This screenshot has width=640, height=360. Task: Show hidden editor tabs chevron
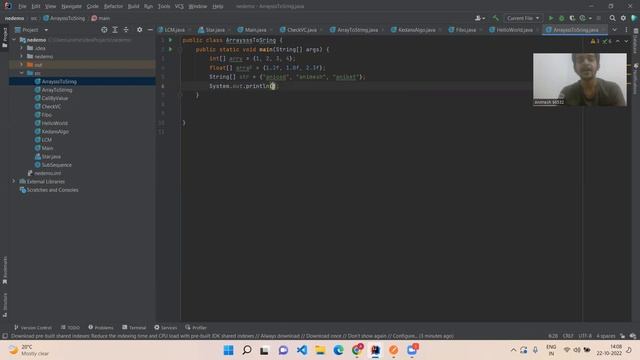click(615, 30)
